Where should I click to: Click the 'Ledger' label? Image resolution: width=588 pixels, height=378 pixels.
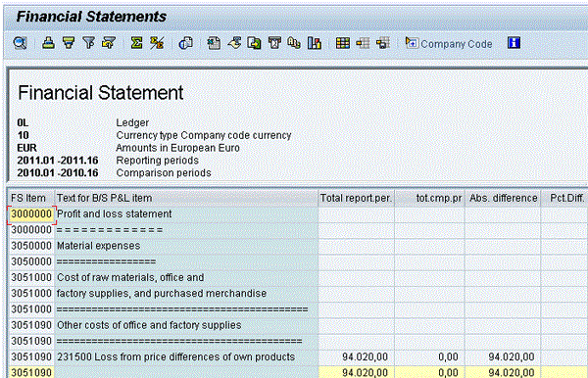tap(132, 122)
